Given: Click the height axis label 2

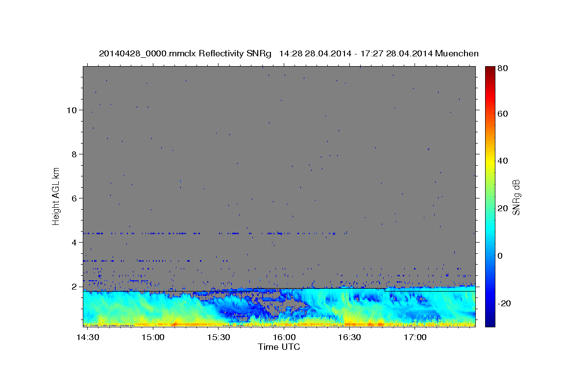Looking at the screenshot, I should click(x=74, y=286).
